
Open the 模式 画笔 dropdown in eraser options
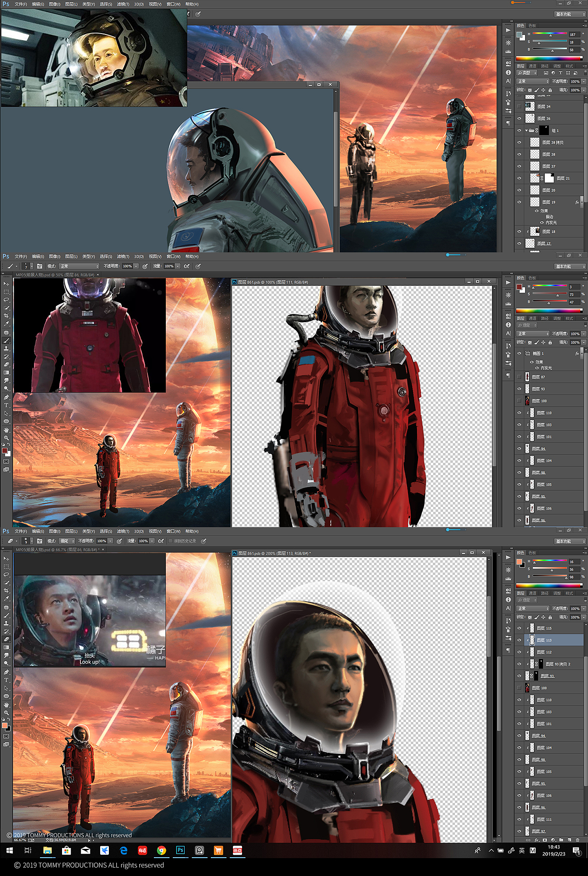point(67,541)
